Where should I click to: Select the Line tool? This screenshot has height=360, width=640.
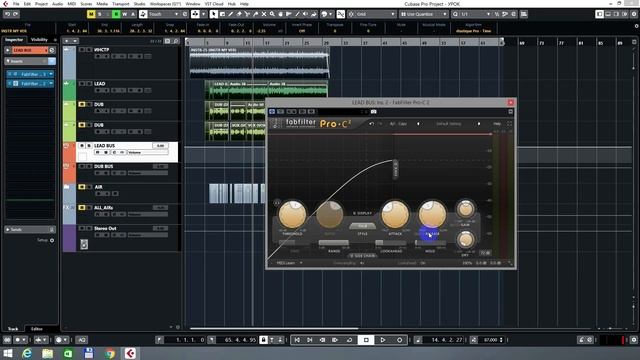click(297, 14)
